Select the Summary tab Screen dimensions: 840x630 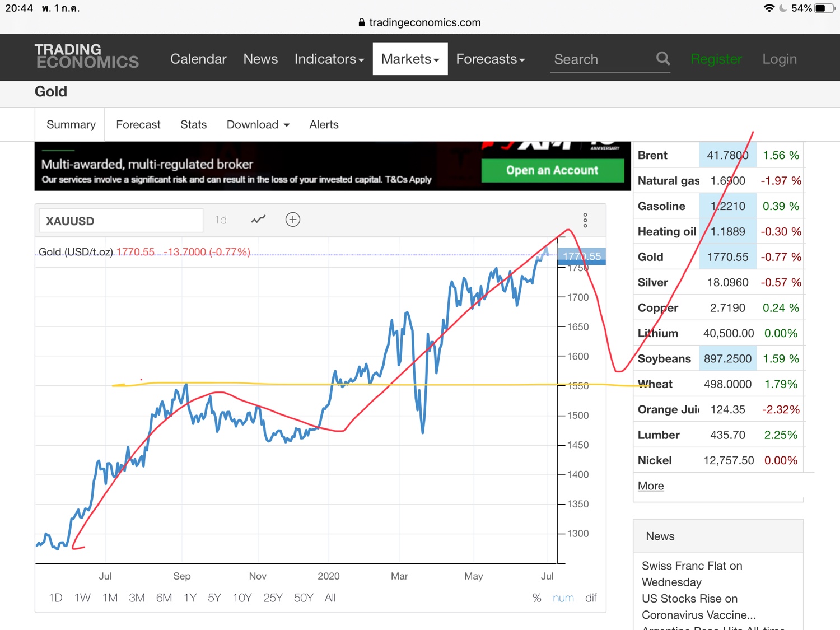point(71,124)
